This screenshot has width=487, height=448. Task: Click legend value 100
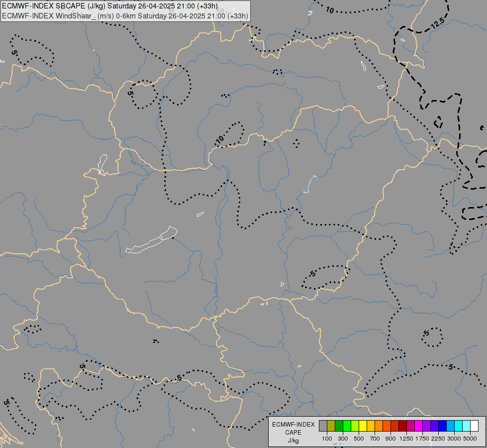(327, 439)
